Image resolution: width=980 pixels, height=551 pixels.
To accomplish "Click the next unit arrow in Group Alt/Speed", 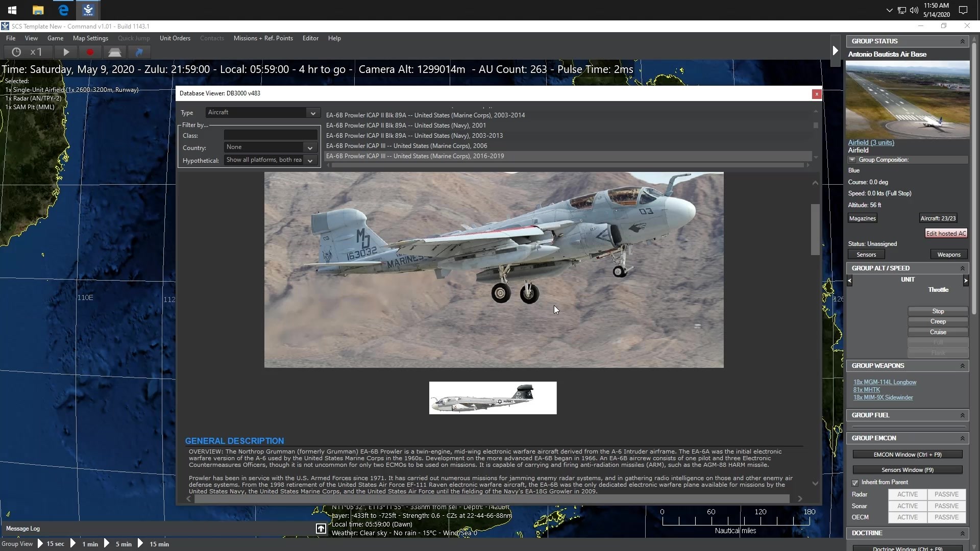I will pyautogui.click(x=966, y=281).
